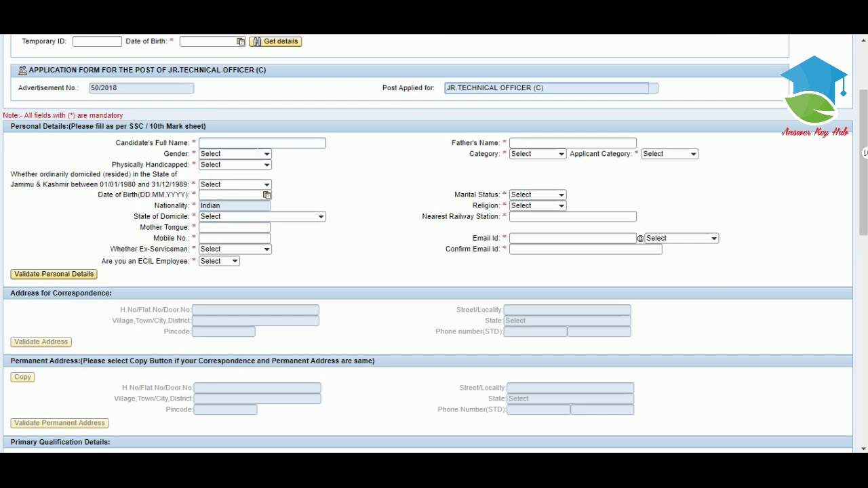Viewport: 868px width, 488px height.
Task: Open the Gender dropdown
Action: click(235, 154)
